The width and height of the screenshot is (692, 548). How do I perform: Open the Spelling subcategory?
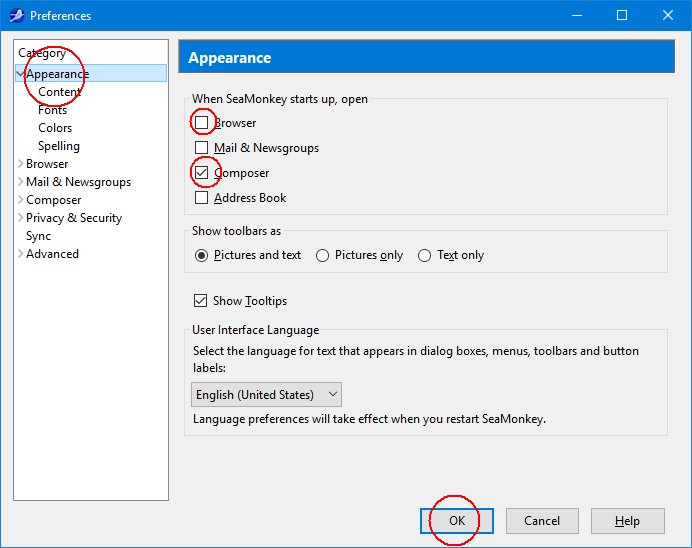click(59, 146)
